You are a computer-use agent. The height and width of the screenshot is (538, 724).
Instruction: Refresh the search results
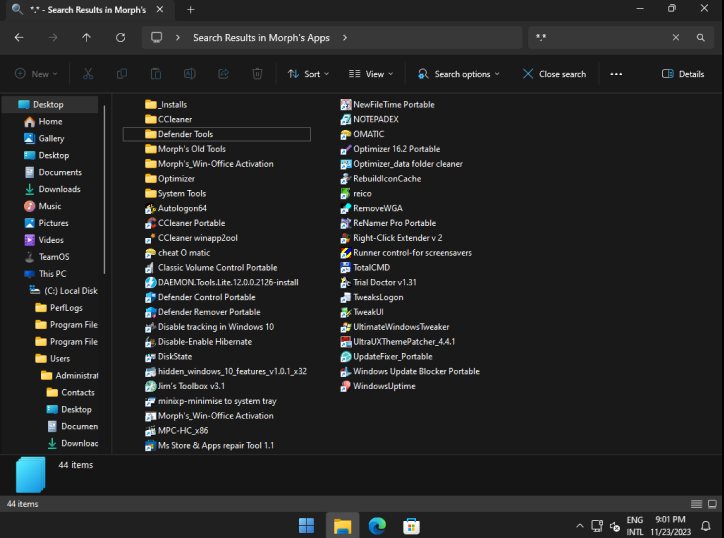point(121,37)
